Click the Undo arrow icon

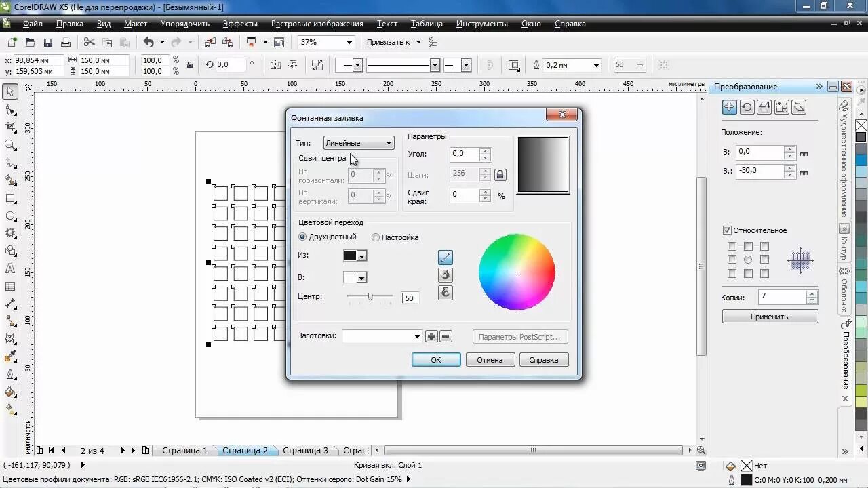[149, 42]
